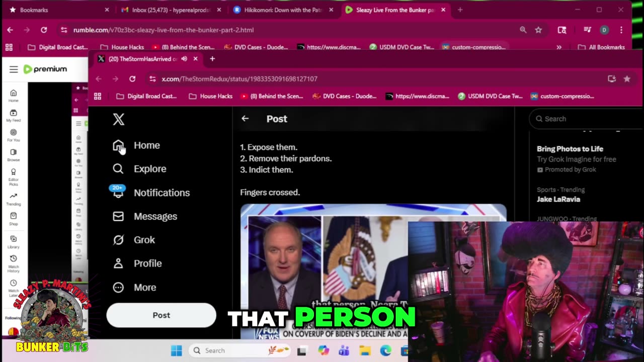
Task: Open Rumble Watch History
Action: coord(14,263)
